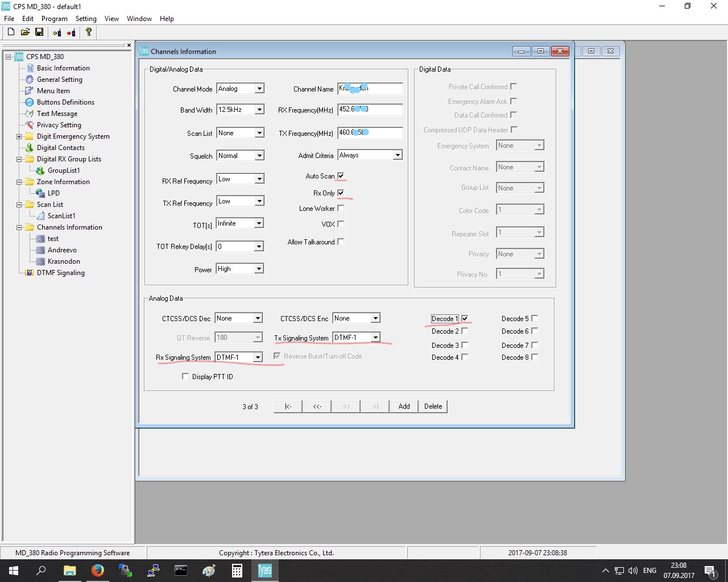Click the Save floppy disk toolbar icon
Viewport: 728px width, 582px height.
pos(39,32)
